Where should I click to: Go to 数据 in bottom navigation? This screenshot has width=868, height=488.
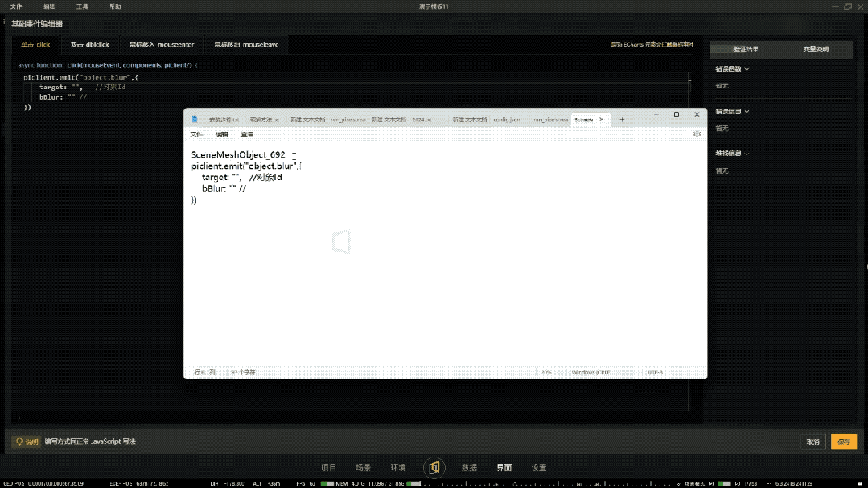point(470,468)
